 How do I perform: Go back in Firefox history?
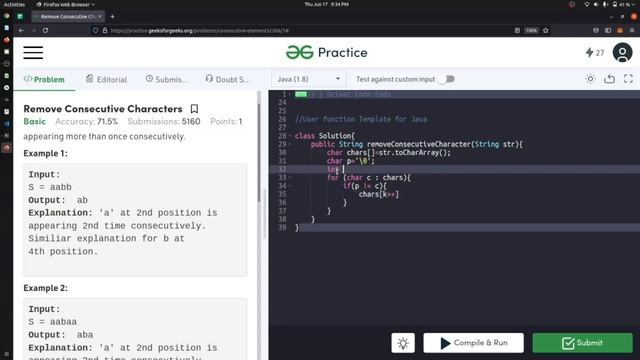[21, 30]
